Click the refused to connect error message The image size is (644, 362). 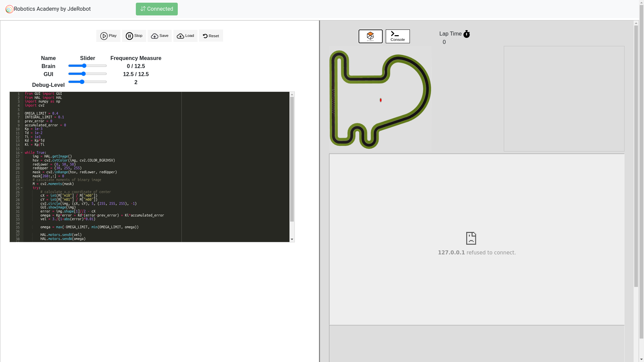477,252
